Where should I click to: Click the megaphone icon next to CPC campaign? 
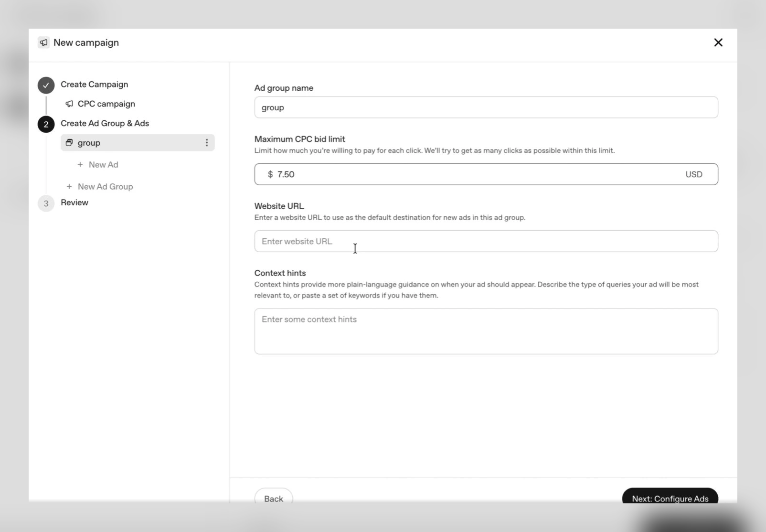point(69,104)
